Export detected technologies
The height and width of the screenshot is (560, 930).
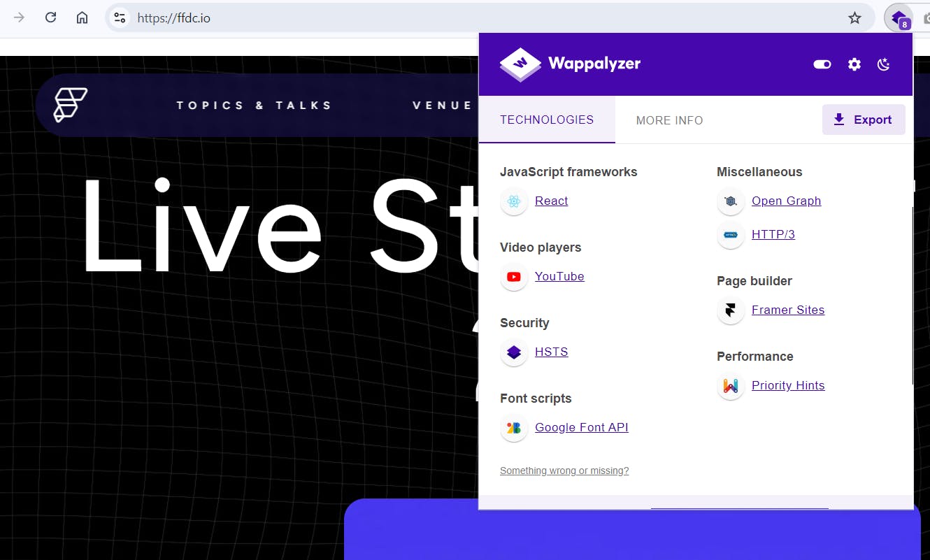click(864, 120)
